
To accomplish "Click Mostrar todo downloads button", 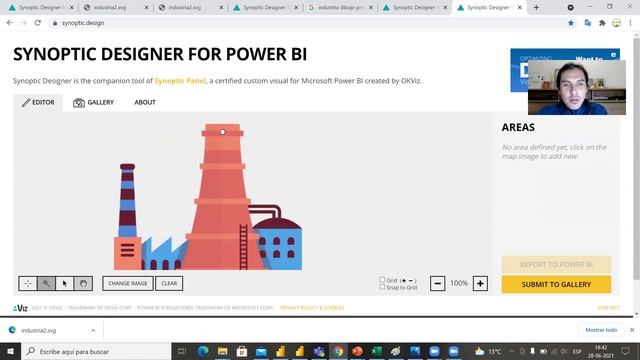I will click(601, 330).
